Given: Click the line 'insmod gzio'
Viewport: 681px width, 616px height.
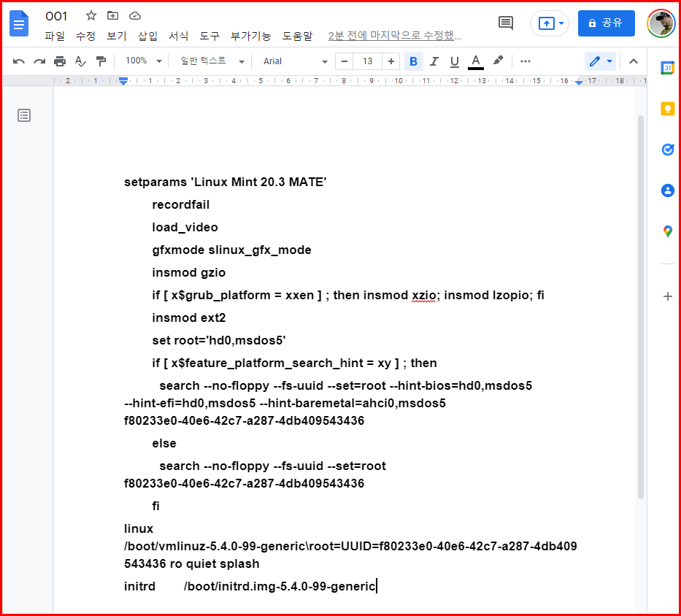Looking at the screenshot, I should click(188, 273).
